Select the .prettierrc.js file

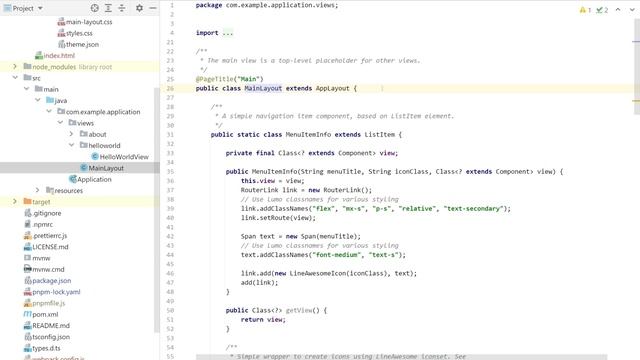[x=50, y=236]
